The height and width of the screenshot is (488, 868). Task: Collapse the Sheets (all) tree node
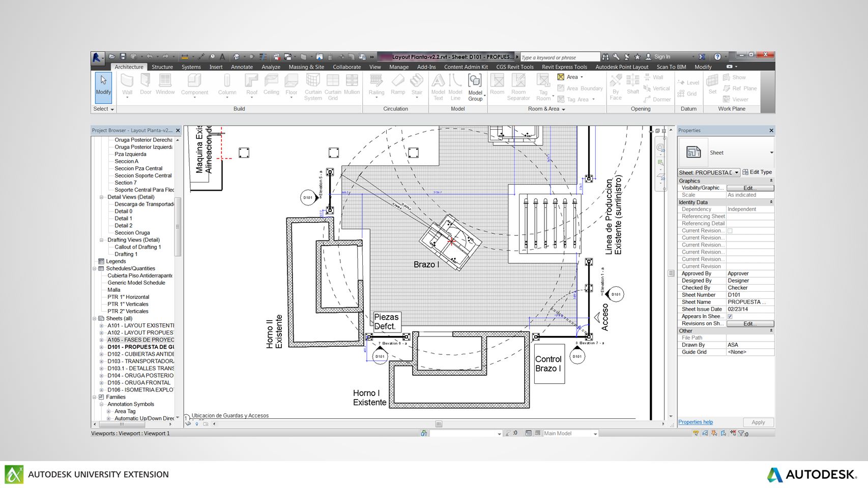point(95,319)
